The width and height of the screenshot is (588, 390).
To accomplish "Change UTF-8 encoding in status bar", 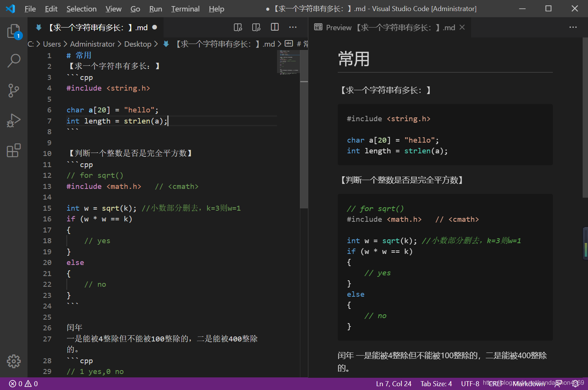I will point(470,383).
